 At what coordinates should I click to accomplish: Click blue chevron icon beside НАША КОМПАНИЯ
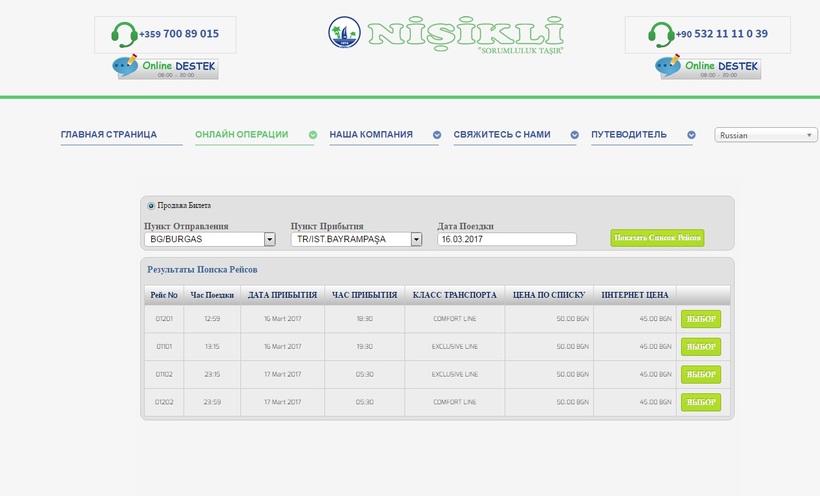[x=437, y=135]
